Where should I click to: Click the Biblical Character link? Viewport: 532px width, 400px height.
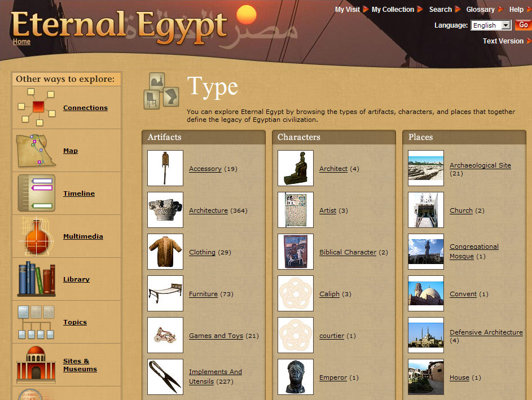[348, 252]
